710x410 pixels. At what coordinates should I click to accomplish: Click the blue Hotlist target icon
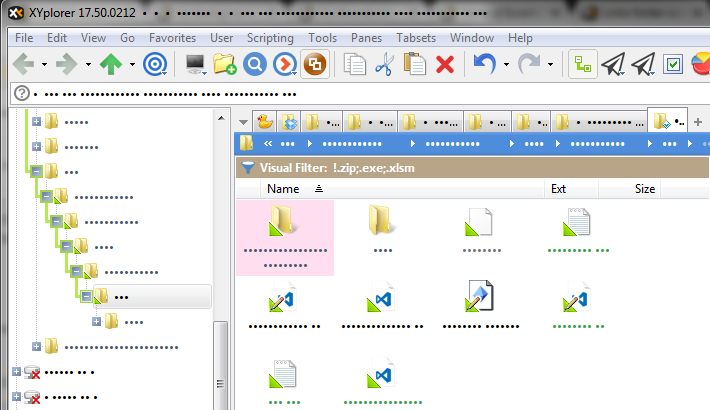pyautogui.click(x=155, y=65)
